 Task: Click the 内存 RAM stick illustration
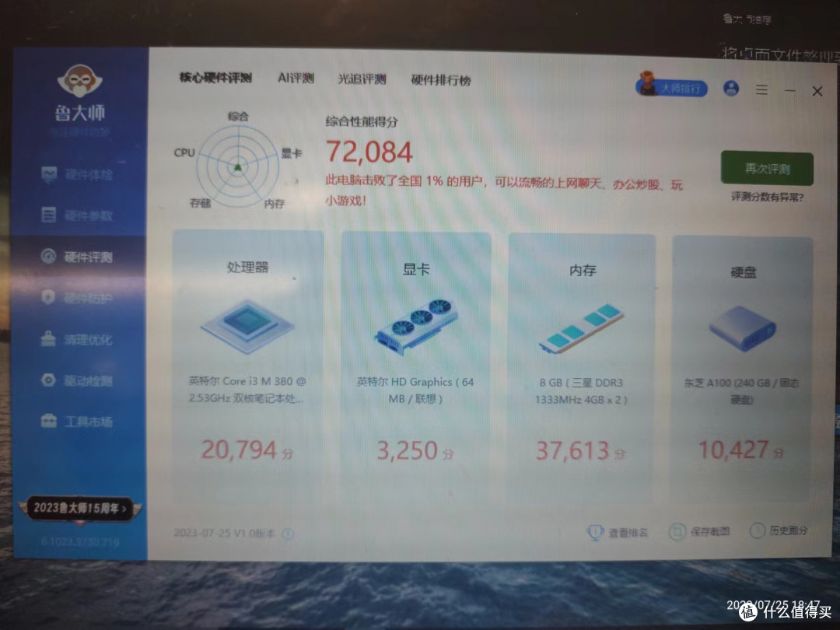tap(582, 328)
